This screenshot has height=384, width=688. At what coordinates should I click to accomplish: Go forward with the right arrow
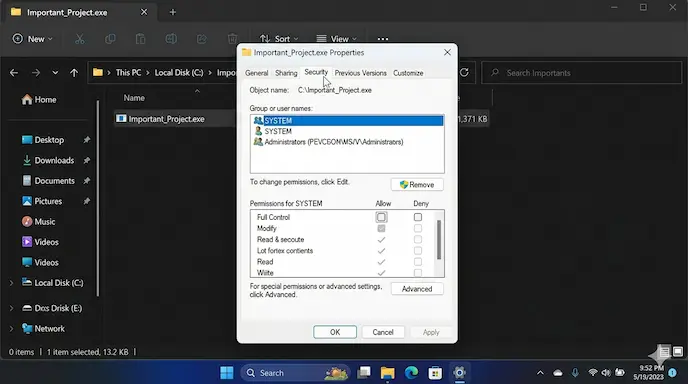[x=36, y=73]
